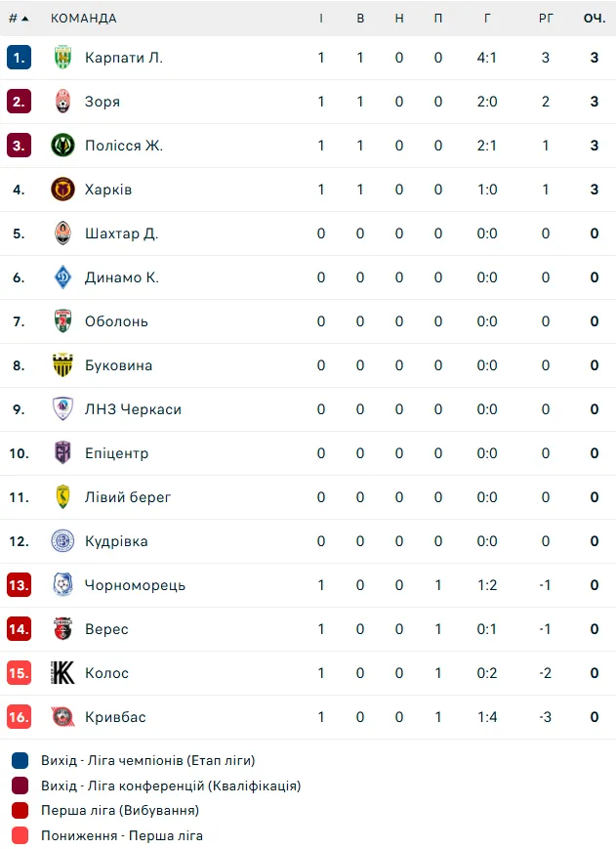Image resolution: width=616 pixels, height=849 pixels.
Task: Open the ЛНЗ Черкаси team link
Action: (x=133, y=409)
